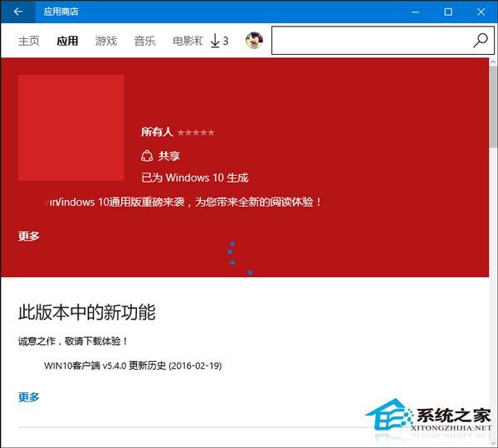498x448 pixels.
Task: Close the 应用商店 window
Action: (x=481, y=12)
